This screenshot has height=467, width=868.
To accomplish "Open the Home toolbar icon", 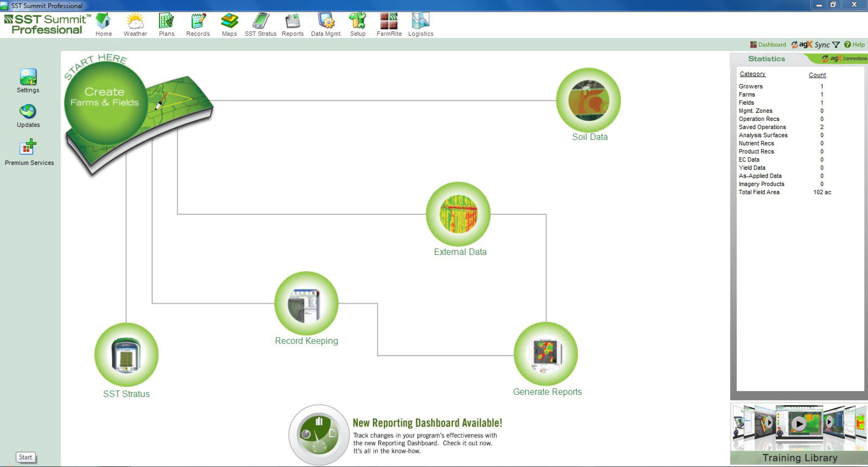I will [104, 25].
